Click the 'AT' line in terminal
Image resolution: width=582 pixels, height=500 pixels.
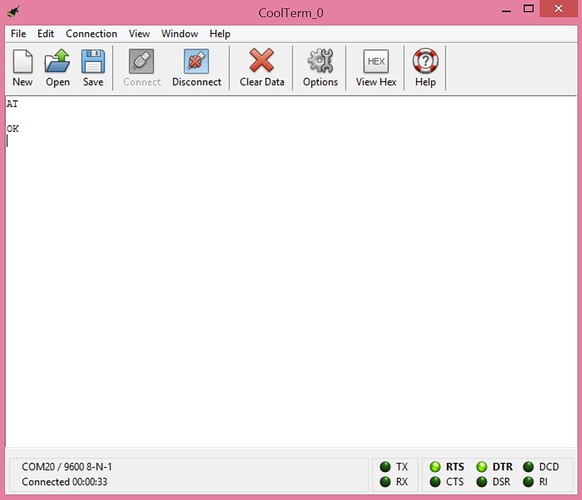[x=12, y=104]
